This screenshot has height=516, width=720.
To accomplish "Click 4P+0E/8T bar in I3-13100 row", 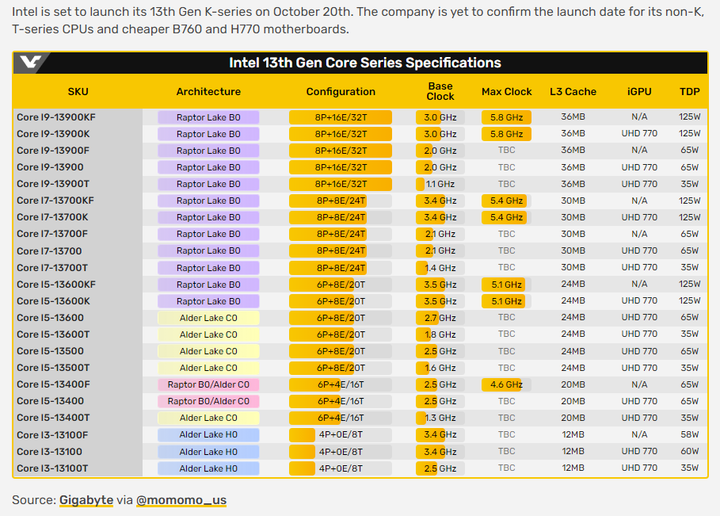I will point(341,451).
